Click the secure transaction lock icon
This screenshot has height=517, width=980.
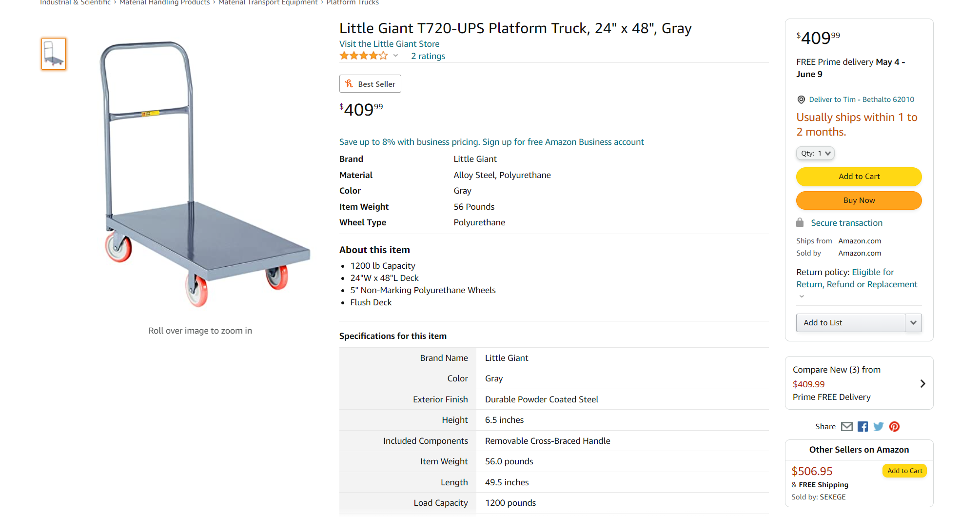click(800, 223)
